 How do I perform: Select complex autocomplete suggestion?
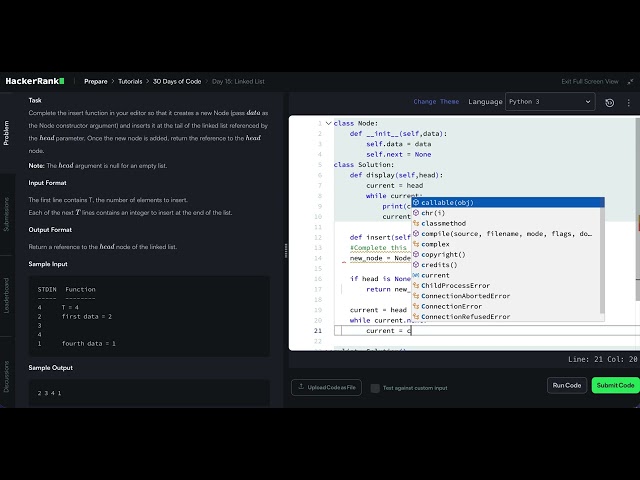tap(505, 244)
